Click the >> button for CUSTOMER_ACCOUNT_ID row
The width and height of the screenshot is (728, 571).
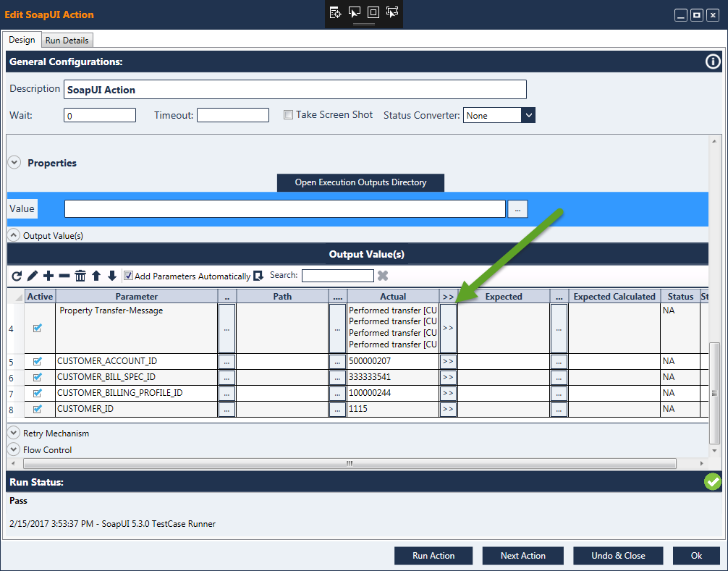click(448, 361)
